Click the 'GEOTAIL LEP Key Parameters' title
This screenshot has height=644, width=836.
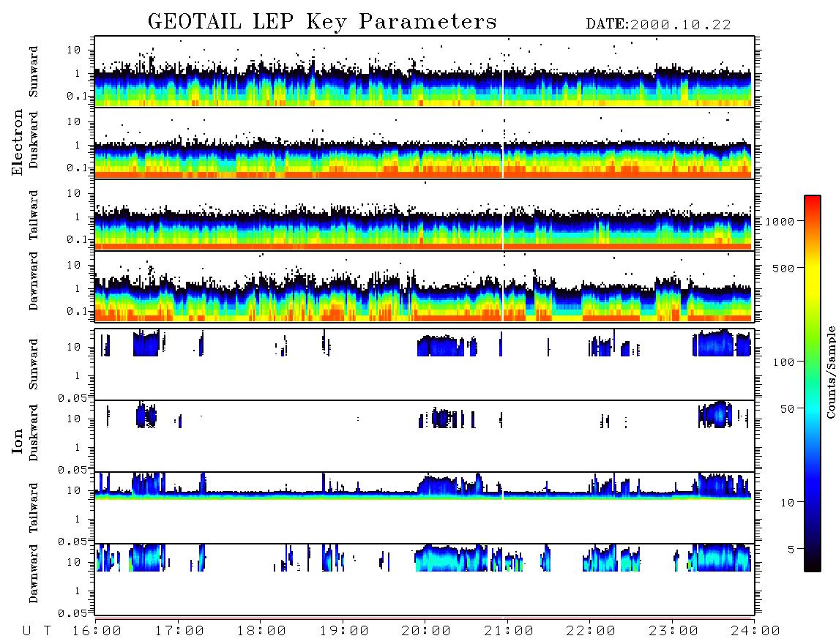322,22
